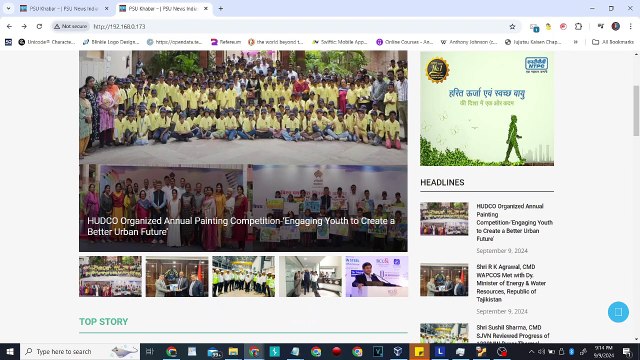
Task: Go back to the previous page
Action: 9,27
